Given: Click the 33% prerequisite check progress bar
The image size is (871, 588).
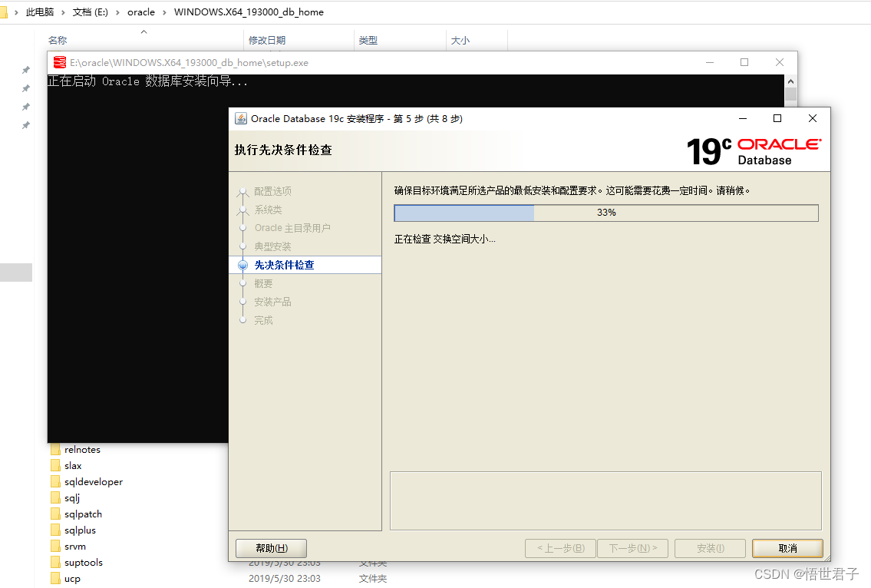Looking at the screenshot, I should [x=606, y=213].
